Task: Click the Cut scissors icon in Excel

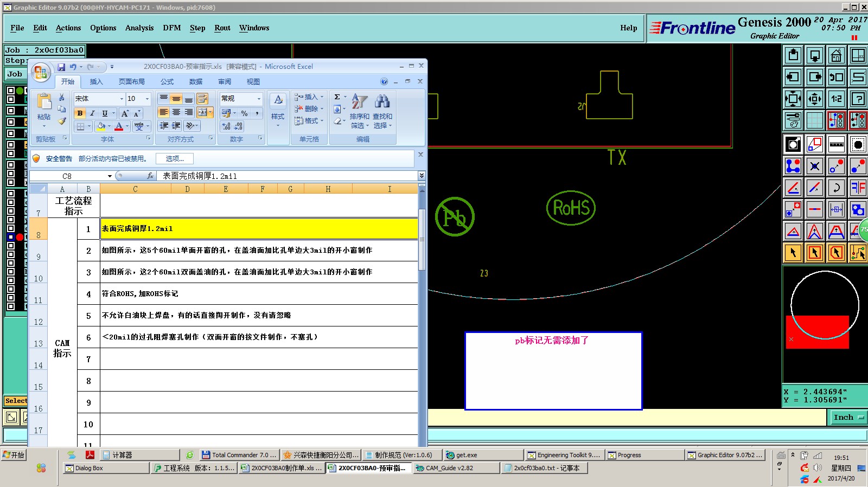Action: (x=62, y=98)
